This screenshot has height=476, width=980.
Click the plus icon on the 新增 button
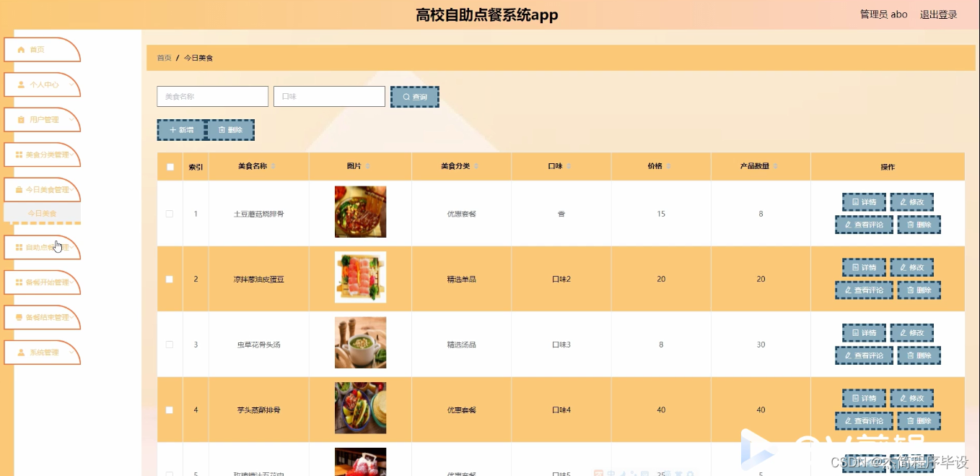pyautogui.click(x=173, y=129)
